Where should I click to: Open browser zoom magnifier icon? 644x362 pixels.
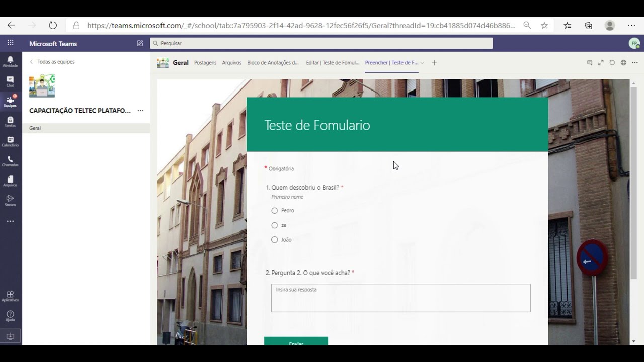(527, 25)
